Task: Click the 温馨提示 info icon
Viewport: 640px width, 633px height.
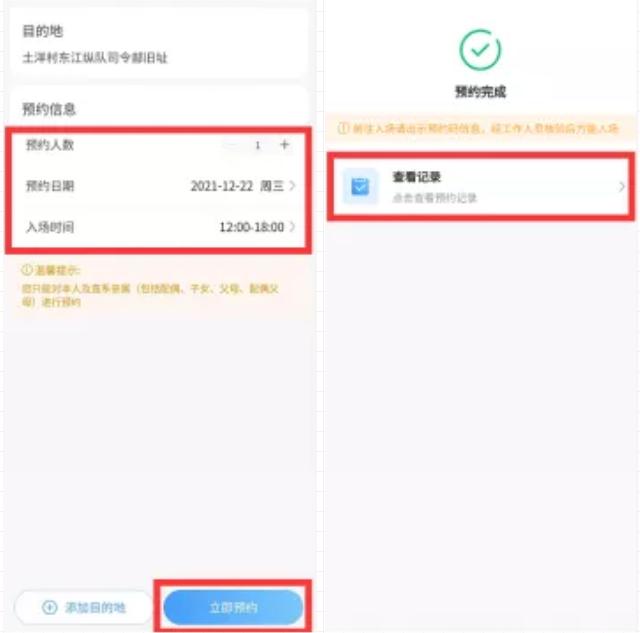Action: [x=27, y=270]
